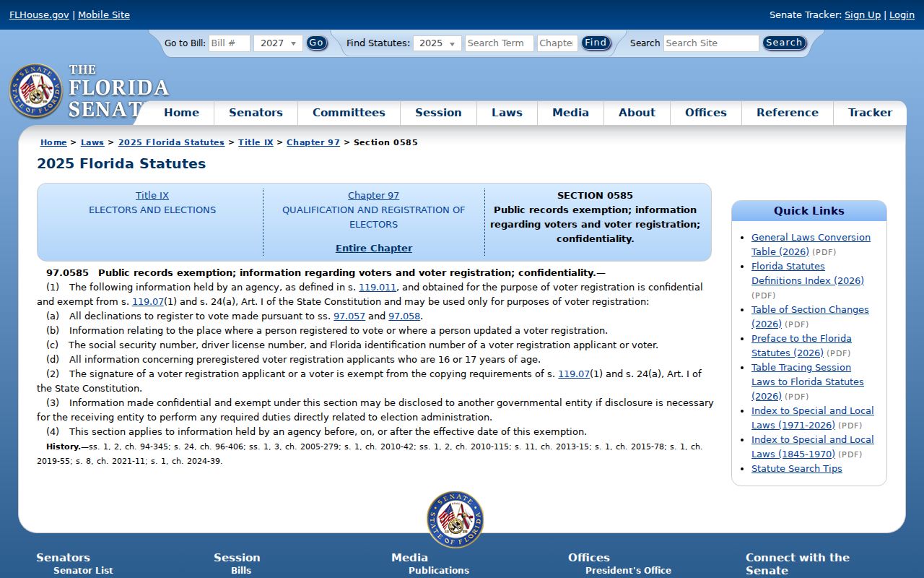Open the Reference navigation tab
924x578 pixels.
pos(788,113)
